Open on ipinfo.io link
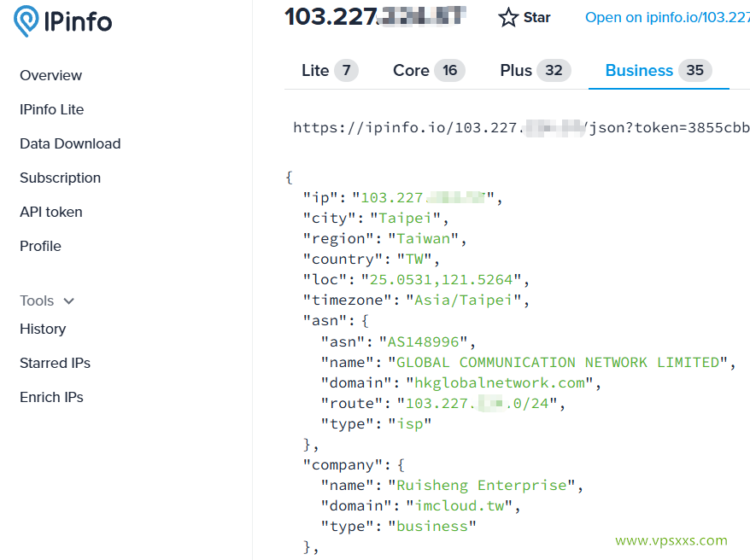This screenshot has width=750, height=560. click(666, 17)
